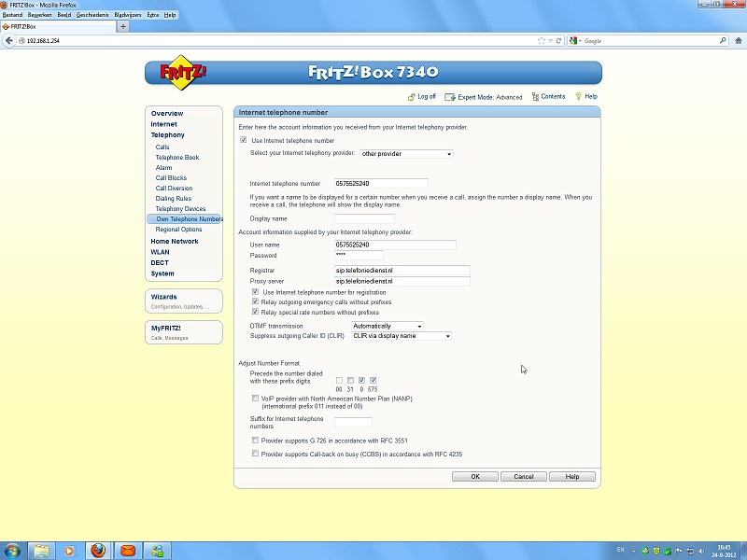Screen dimensions: 747x560
Task: Open the mail client taskbar icon
Action: click(128, 551)
